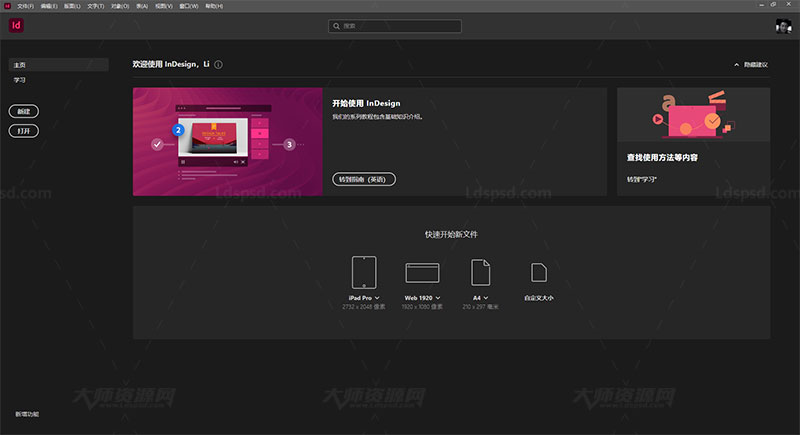Open the 文件(F) menu
Viewport: 800px width, 435px height.
click(25, 6)
